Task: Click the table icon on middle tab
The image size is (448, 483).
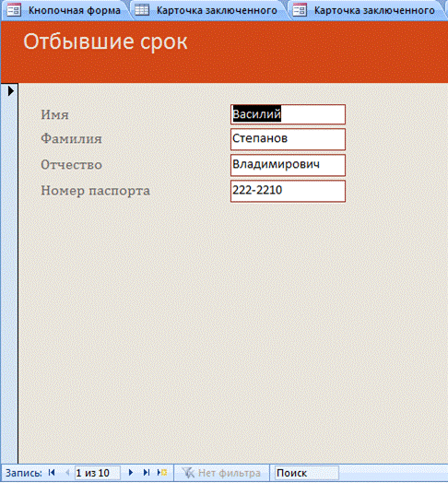Action: tap(142, 10)
